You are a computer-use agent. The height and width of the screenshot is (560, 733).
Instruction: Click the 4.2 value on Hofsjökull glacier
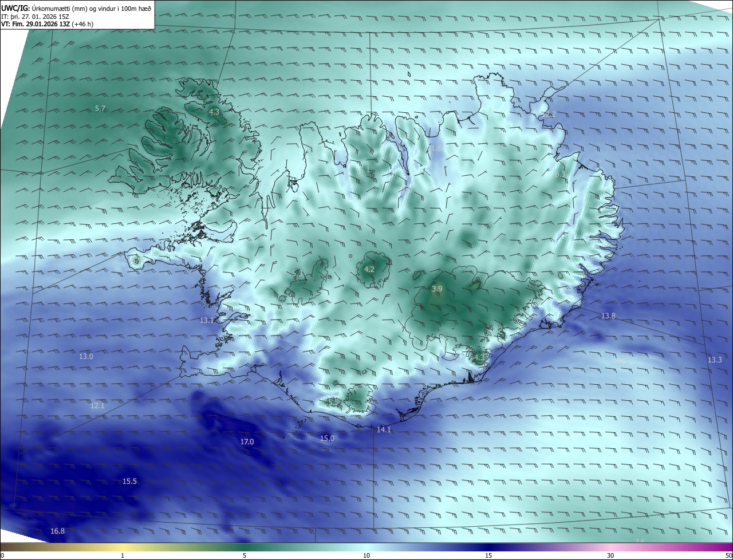[369, 269]
